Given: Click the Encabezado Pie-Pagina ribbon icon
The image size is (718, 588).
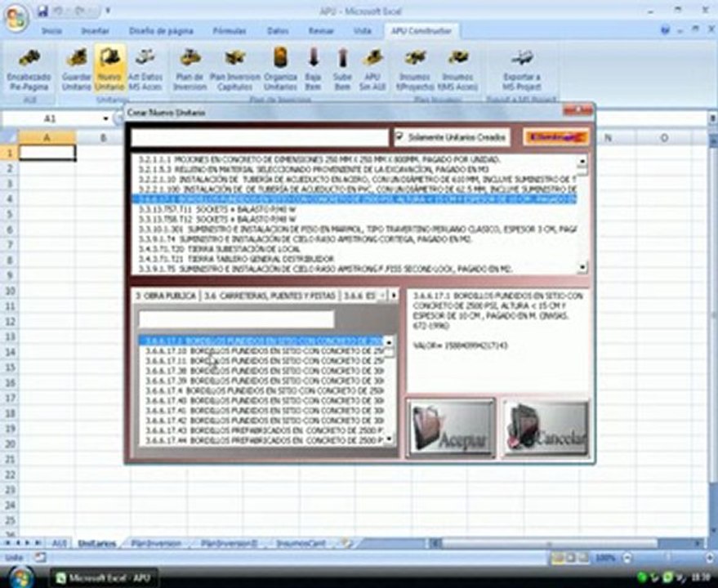Looking at the screenshot, I should (29, 69).
